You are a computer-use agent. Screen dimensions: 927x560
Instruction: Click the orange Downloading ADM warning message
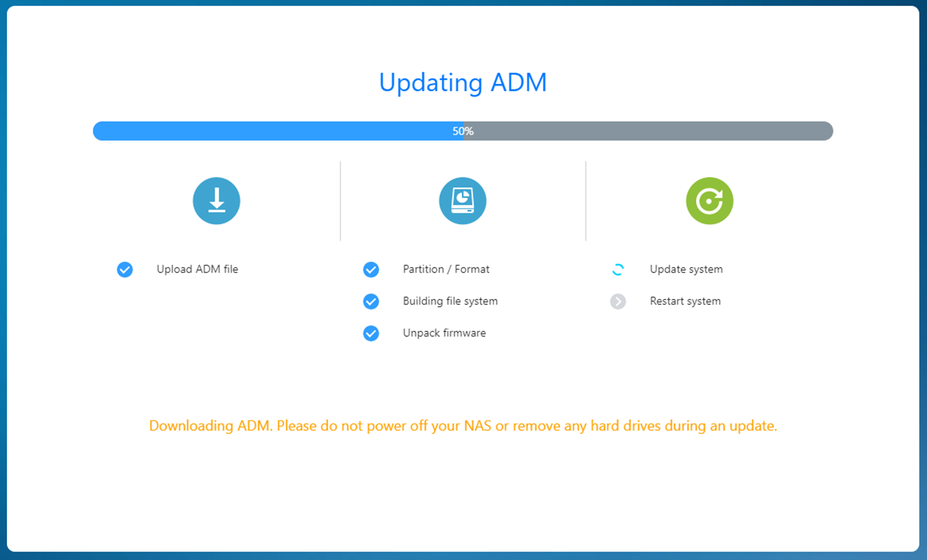(x=463, y=426)
